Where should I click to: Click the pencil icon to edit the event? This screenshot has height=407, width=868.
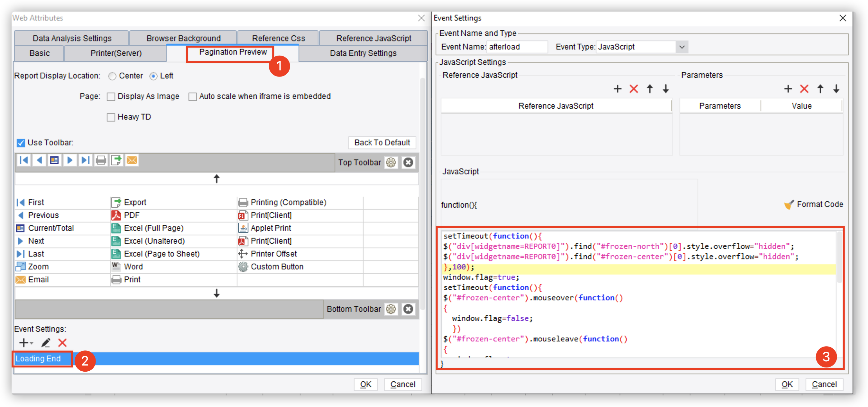[x=45, y=343]
